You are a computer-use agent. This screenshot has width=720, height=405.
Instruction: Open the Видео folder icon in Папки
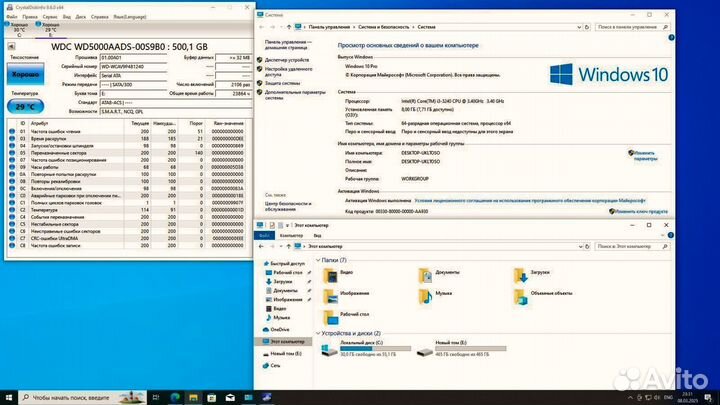pyautogui.click(x=330, y=275)
